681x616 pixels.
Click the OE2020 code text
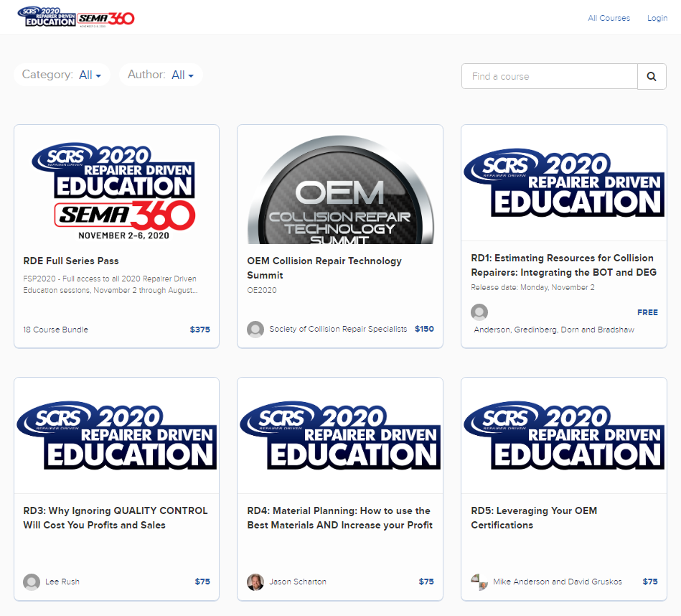(x=262, y=290)
